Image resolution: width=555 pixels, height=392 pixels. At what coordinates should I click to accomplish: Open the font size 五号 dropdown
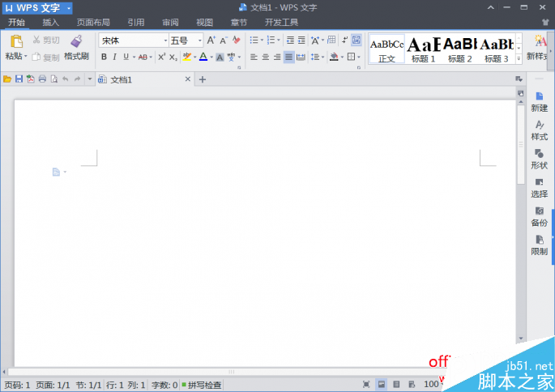pos(200,40)
